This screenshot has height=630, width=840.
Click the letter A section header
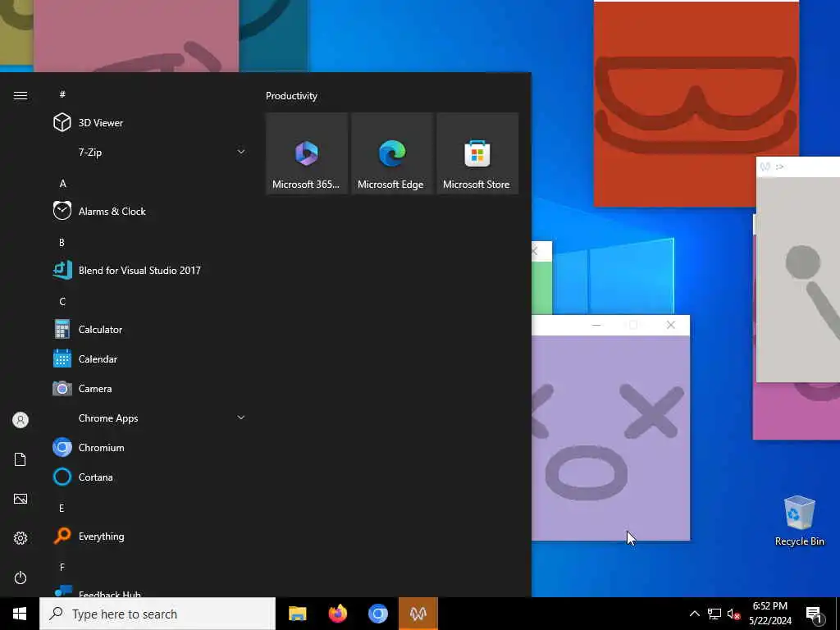pos(62,183)
